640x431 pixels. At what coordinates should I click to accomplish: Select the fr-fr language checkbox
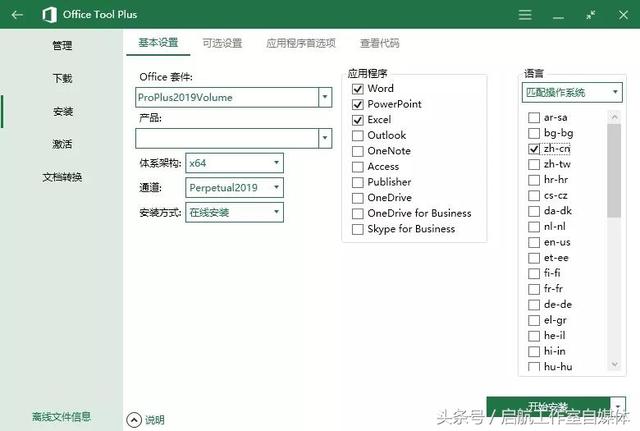(534, 289)
